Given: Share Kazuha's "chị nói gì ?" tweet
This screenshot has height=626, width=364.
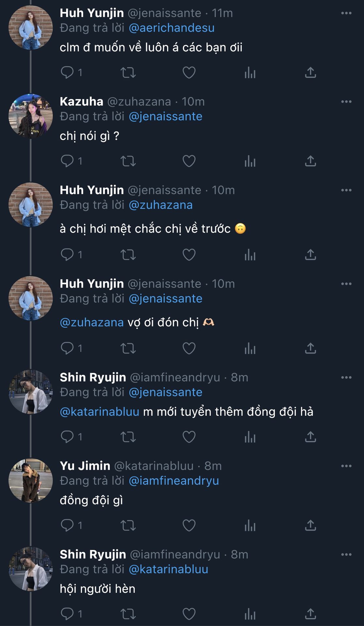Looking at the screenshot, I should (x=310, y=161).
